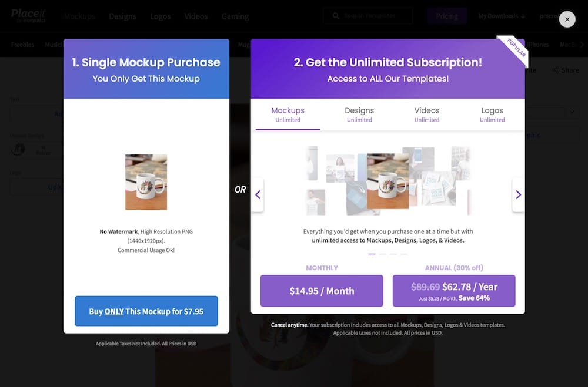This screenshot has width=588, height=387.
Task: Click the first carousel indicator dash
Action: (372, 254)
